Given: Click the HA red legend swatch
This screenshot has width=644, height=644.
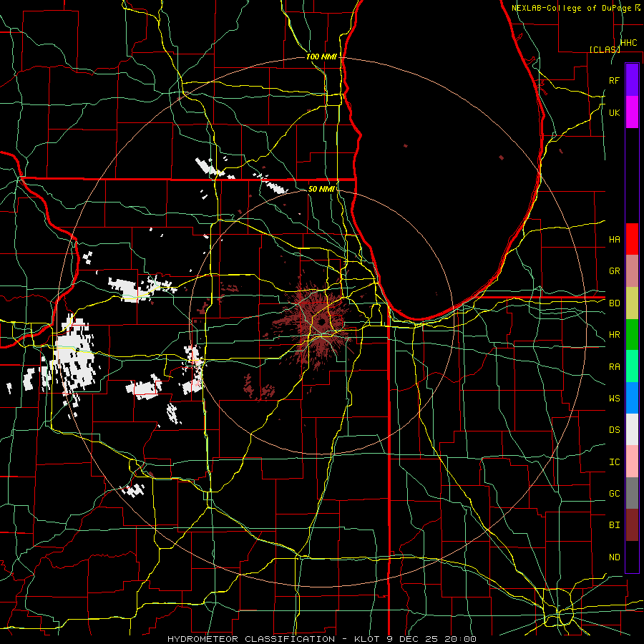Looking at the screenshot, I should tap(632, 239).
